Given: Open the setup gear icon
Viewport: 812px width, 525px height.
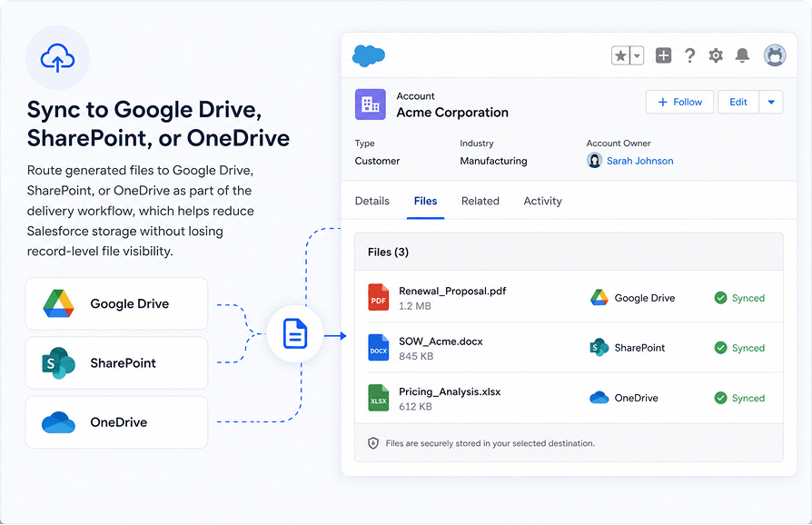Looking at the screenshot, I should (x=716, y=55).
